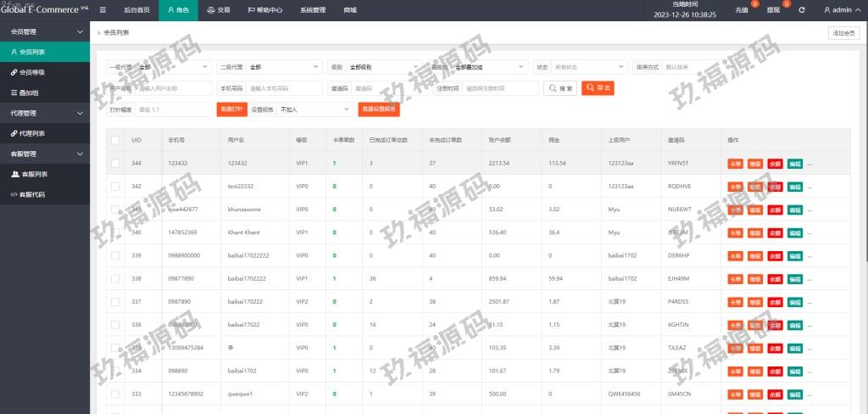The image size is (868, 414).
Task: Check the select-all checkbox in table header
Action: click(115, 140)
